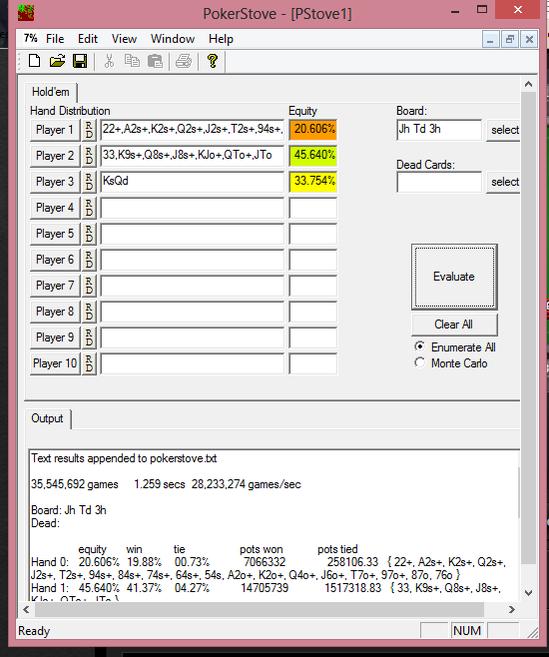Viewport: 549px width, 657px height.
Task: Click the Board select button
Action: tap(504, 130)
